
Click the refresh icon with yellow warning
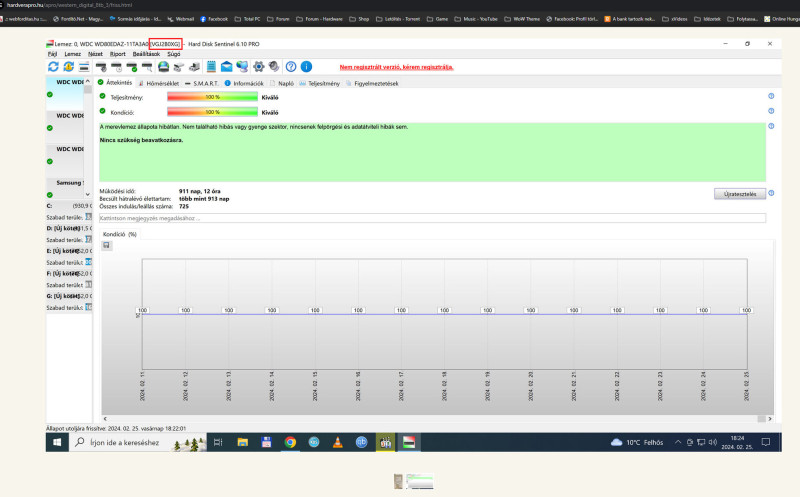pyautogui.click(x=68, y=67)
